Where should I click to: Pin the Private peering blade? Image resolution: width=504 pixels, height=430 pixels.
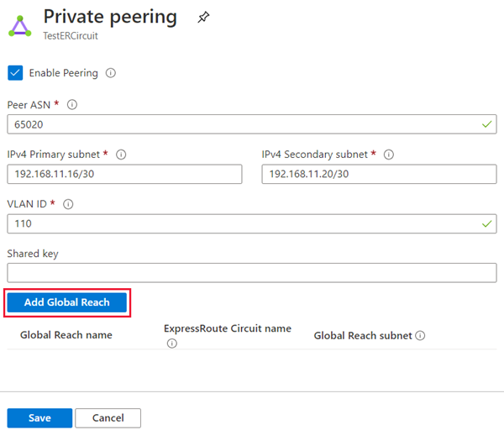click(x=203, y=17)
